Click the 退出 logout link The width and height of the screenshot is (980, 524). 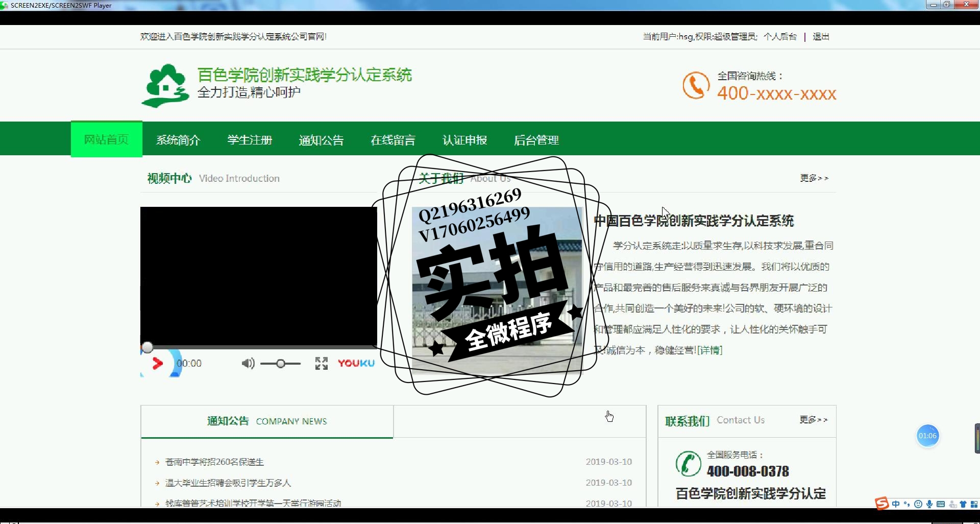821,37
